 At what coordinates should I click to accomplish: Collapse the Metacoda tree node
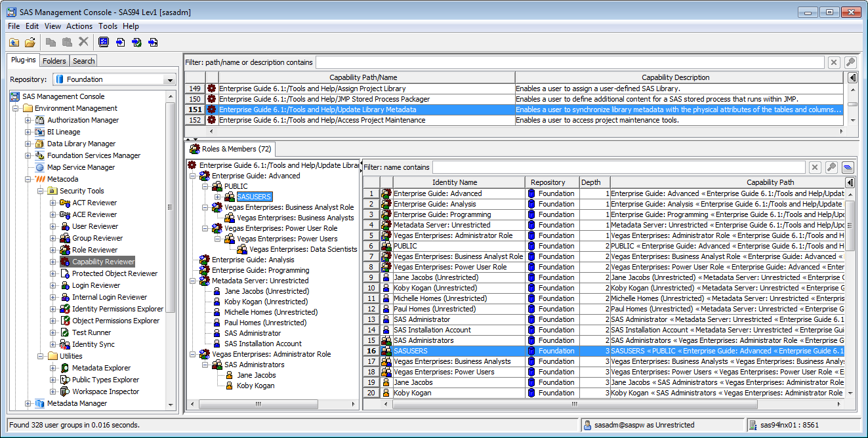(x=28, y=179)
